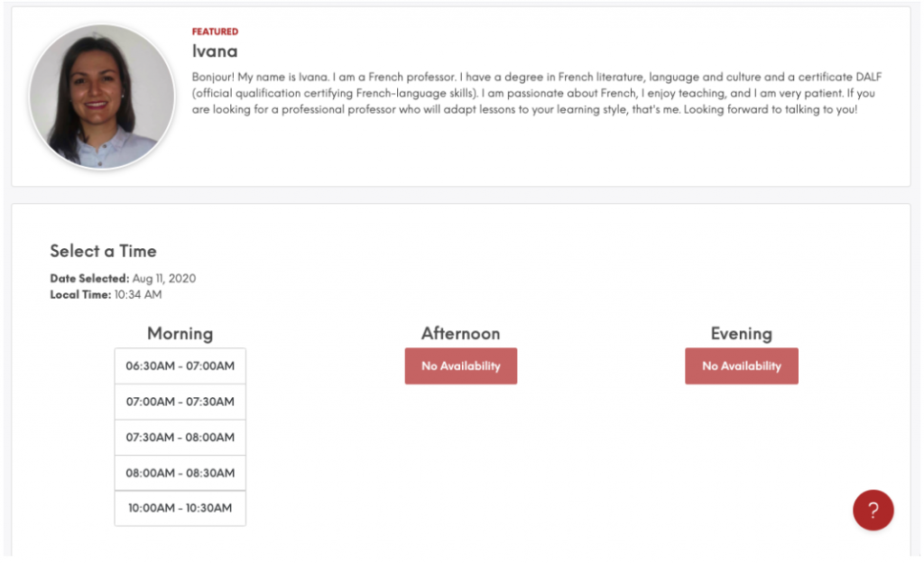Click the Morning column heading

180,334
